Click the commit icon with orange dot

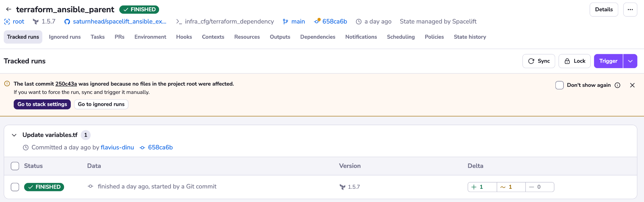(317, 21)
